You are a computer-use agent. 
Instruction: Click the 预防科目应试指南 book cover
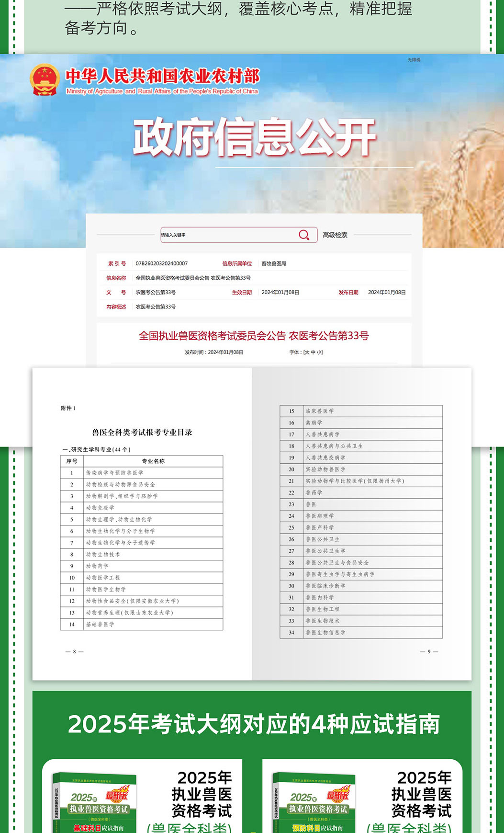[x=314, y=802]
